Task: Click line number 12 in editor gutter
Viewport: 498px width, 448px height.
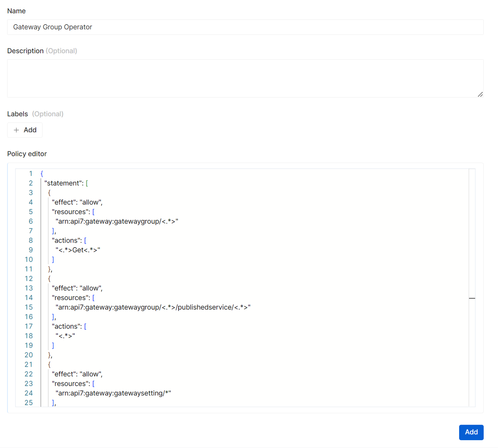Action: 29,279
